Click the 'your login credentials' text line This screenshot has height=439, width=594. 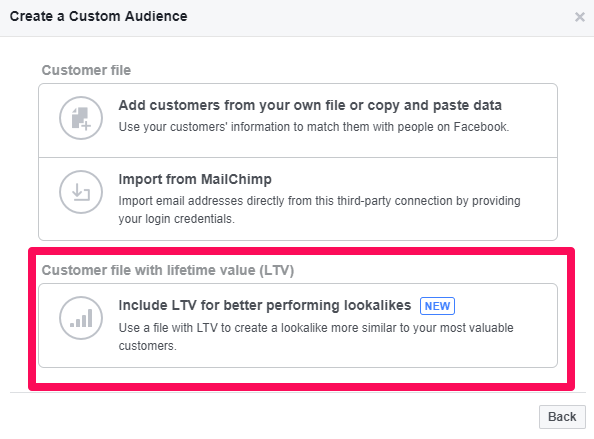pos(177,219)
